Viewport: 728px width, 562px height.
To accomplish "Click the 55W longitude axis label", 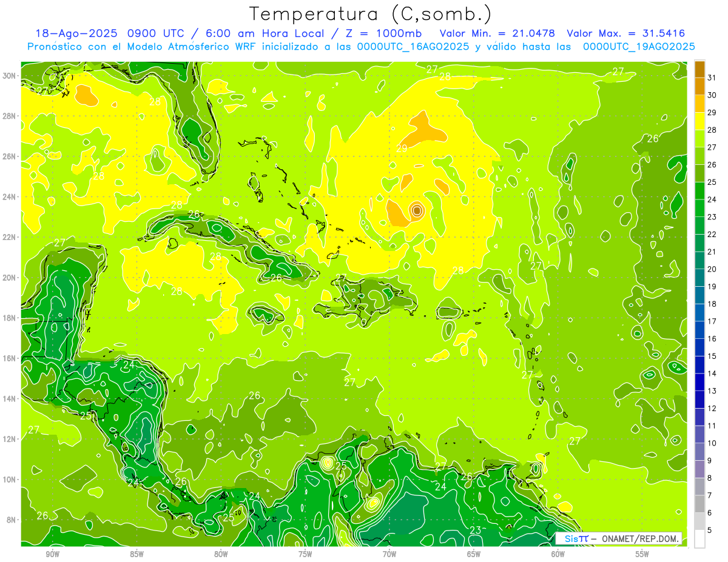I will (x=642, y=554).
